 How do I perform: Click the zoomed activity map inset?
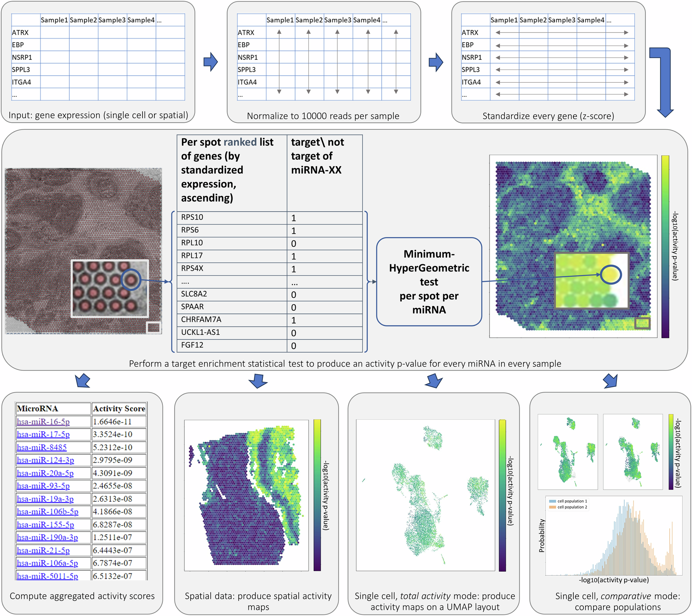click(x=591, y=281)
